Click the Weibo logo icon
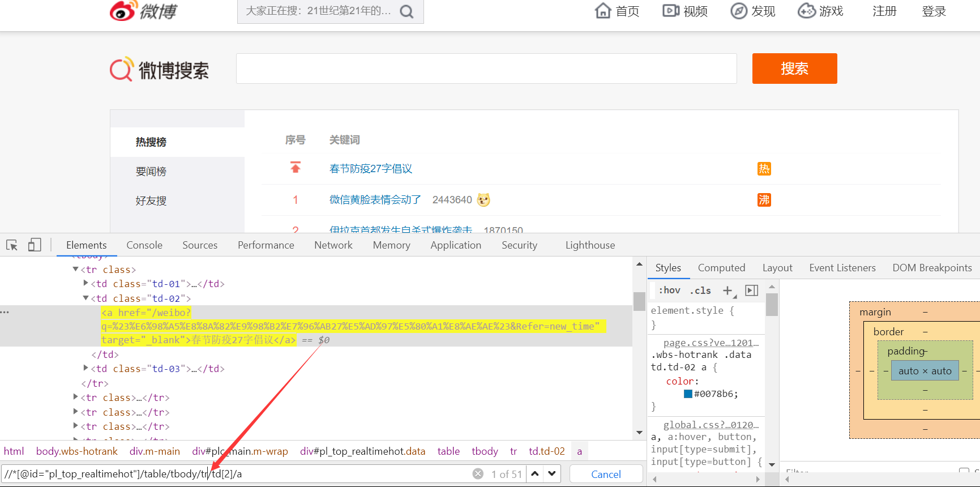 coord(123,10)
